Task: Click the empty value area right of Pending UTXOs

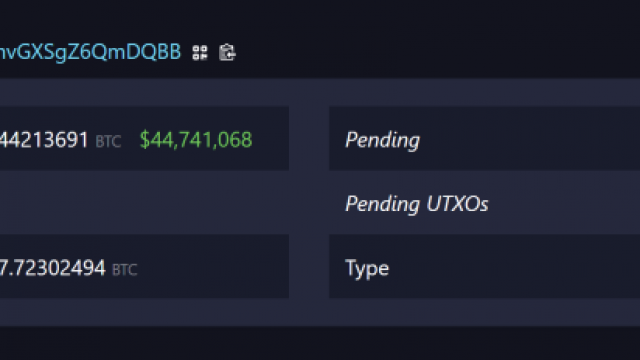Action: coord(564,202)
